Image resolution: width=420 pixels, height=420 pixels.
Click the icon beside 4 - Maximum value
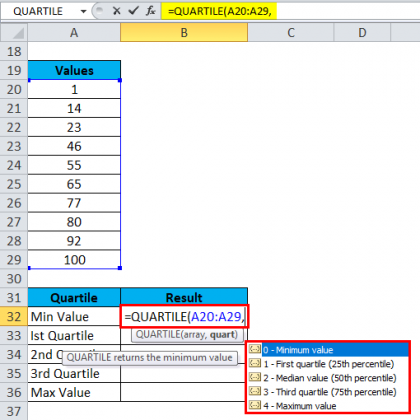click(x=255, y=405)
